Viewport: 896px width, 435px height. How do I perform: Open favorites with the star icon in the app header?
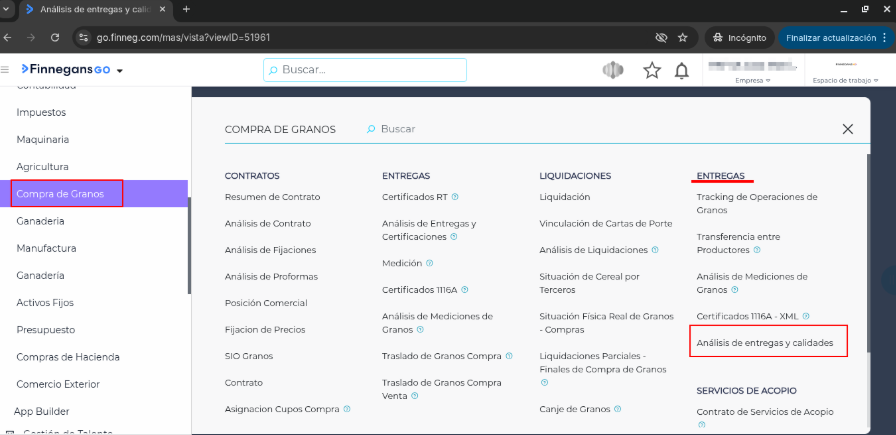pyautogui.click(x=652, y=70)
